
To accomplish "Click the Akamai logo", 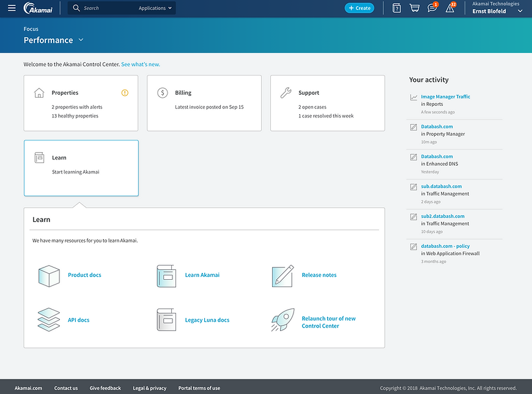I will tap(38, 8).
